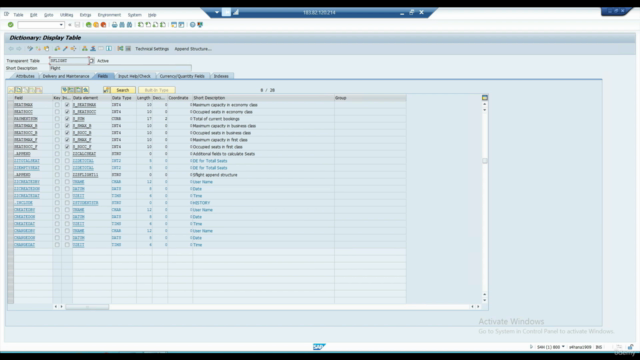640x360 pixels.
Task: Click the Save diskette icon in toolbar
Action: (x=77, y=25)
